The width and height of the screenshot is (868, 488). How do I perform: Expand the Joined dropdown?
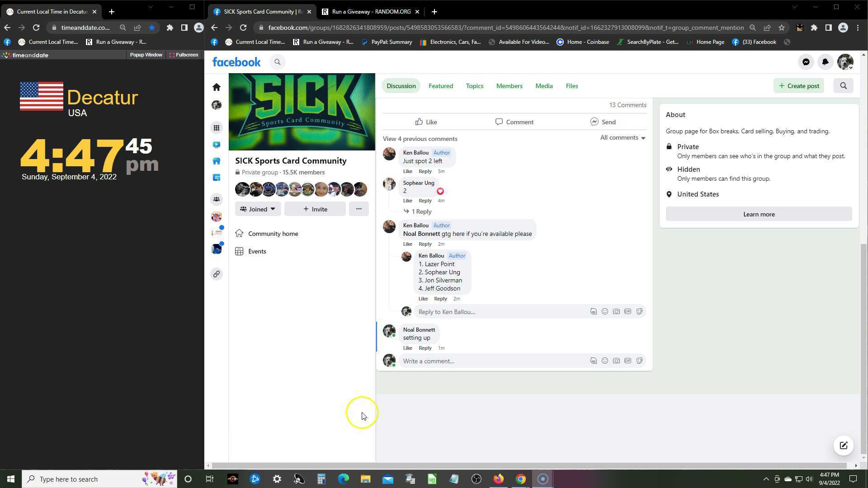pyautogui.click(x=258, y=209)
